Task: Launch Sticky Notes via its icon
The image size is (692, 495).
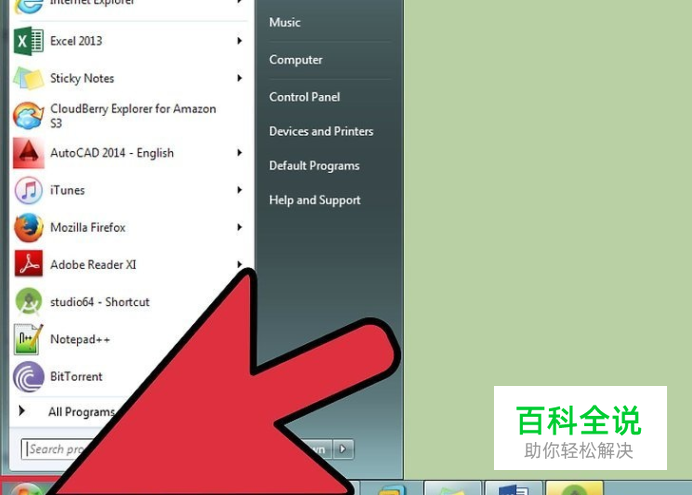Action: 29,79
